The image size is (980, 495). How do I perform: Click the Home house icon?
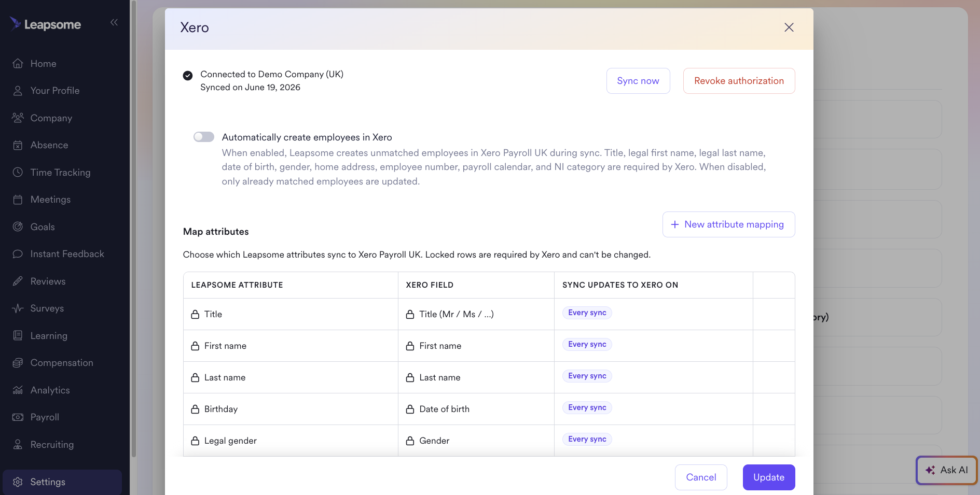point(18,63)
